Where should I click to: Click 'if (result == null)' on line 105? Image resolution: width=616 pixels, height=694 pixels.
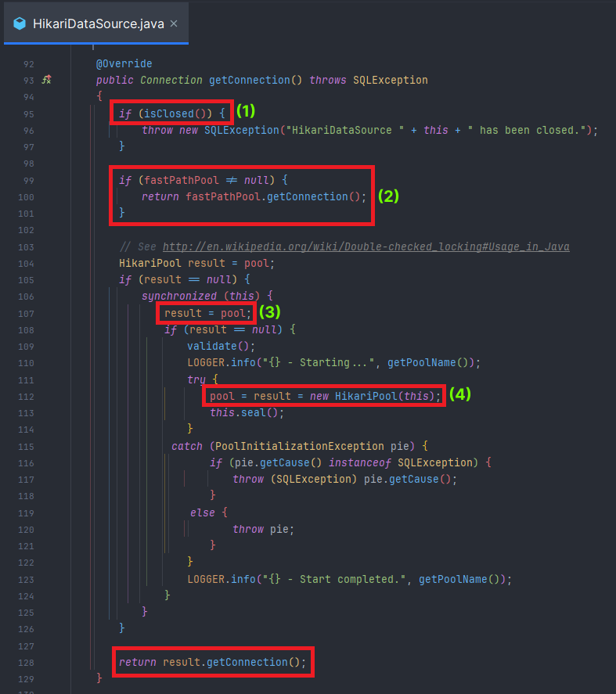point(178,280)
